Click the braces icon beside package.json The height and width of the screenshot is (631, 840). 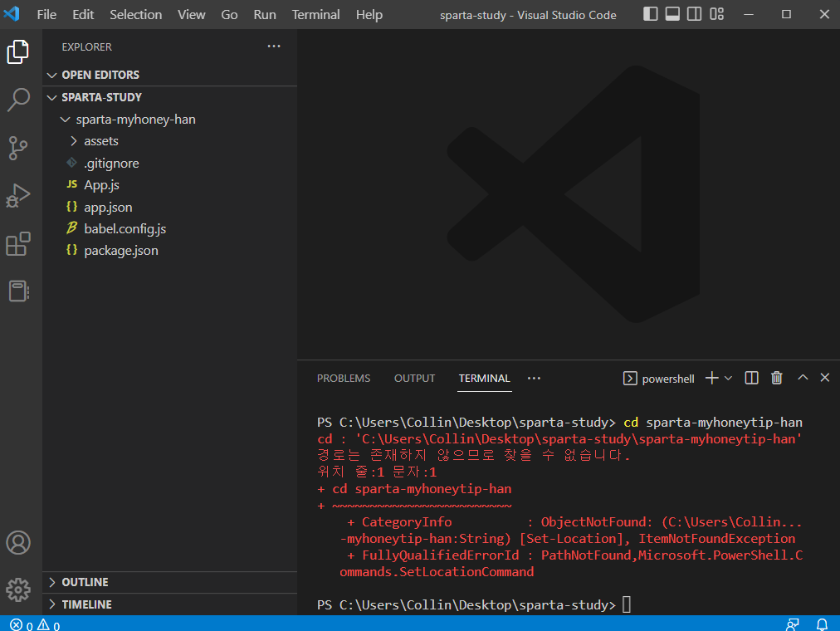pyautogui.click(x=71, y=250)
